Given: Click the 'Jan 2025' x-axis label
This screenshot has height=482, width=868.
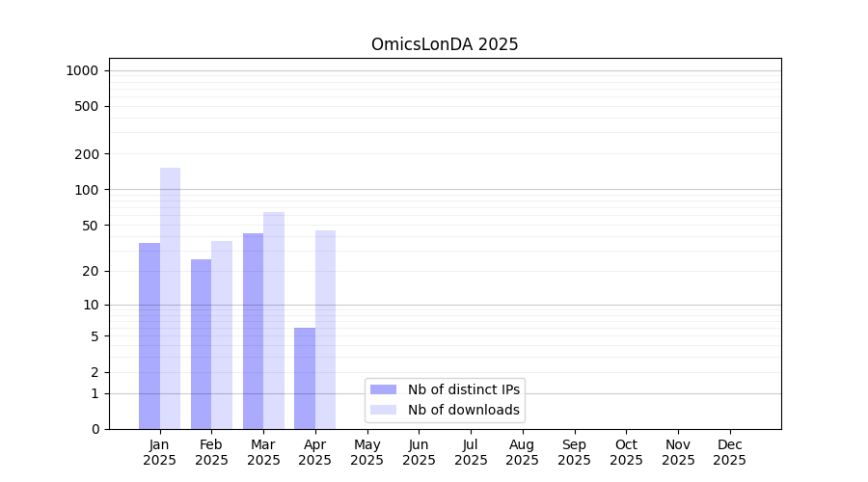Looking at the screenshot, I should coord(160,452).
